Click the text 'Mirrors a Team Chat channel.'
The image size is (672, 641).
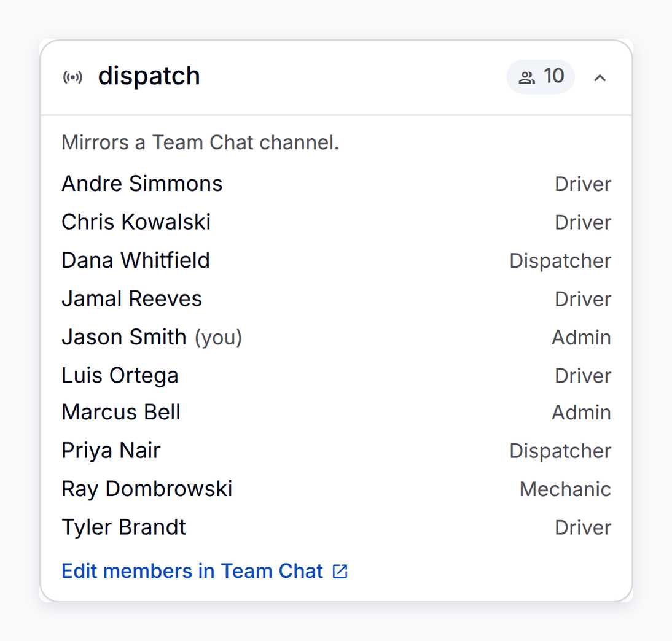click(200, 142)
